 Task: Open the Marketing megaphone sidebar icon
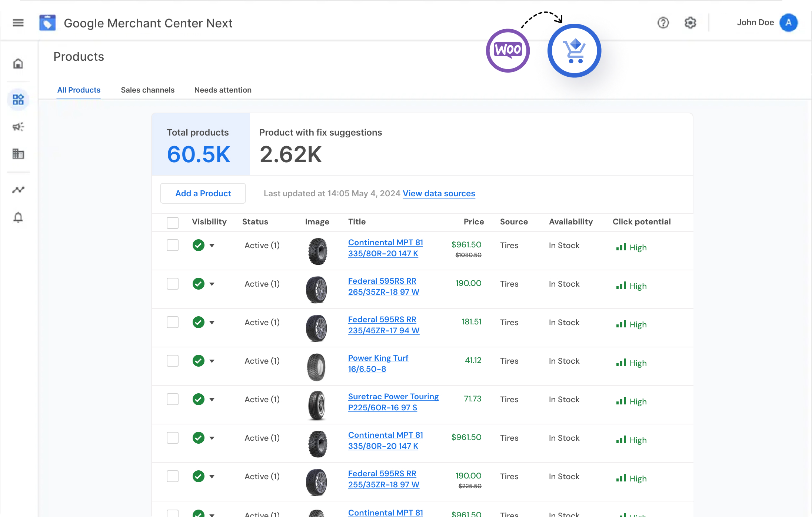pos(18,127)
